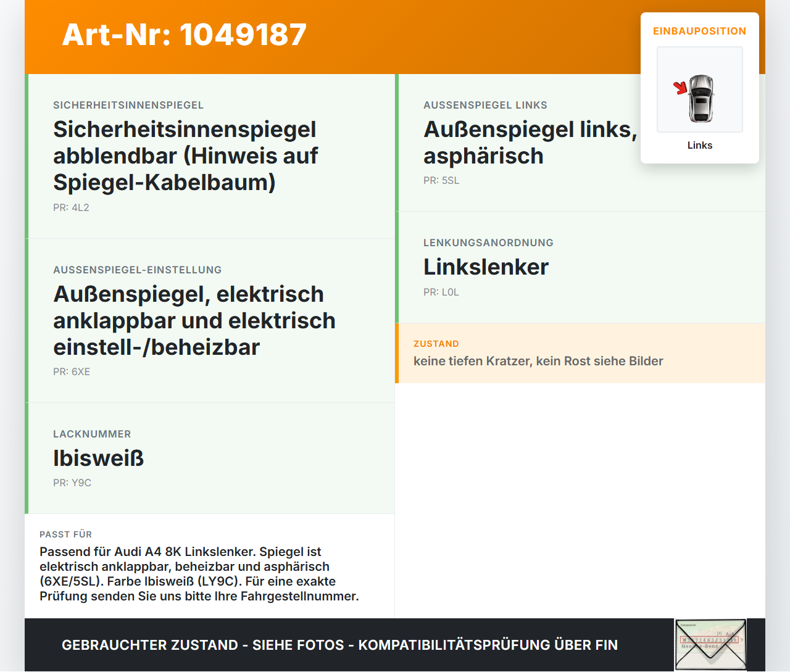Click the PR: Y9C code

pos(72,483)
